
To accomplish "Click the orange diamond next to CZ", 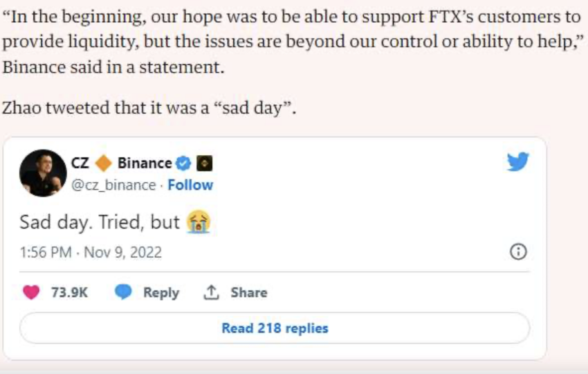I will click(103, 163).
